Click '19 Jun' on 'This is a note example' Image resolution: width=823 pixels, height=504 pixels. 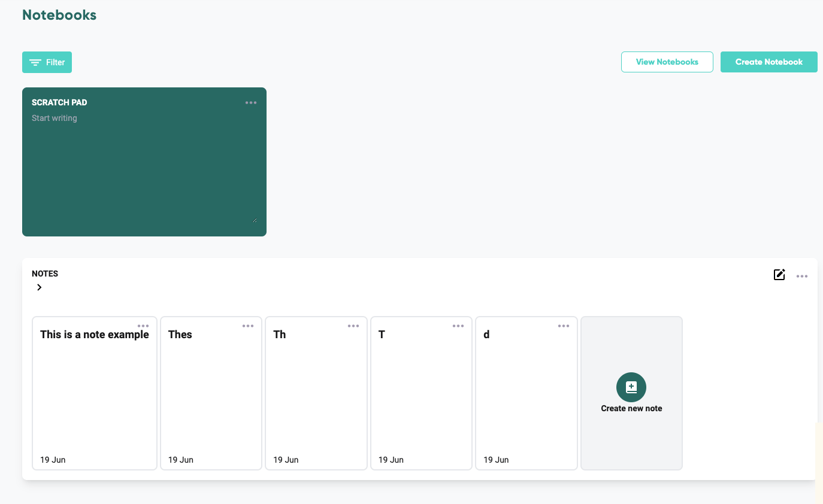click(53, 460)
